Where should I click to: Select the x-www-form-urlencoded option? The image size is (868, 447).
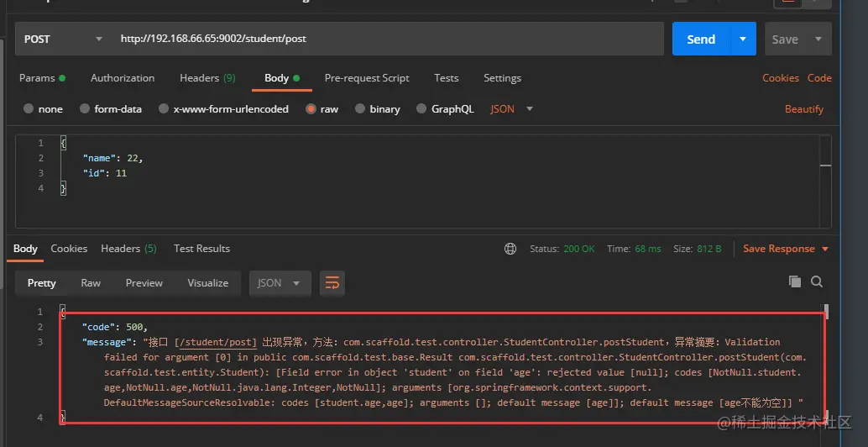[x=223, y=109]
